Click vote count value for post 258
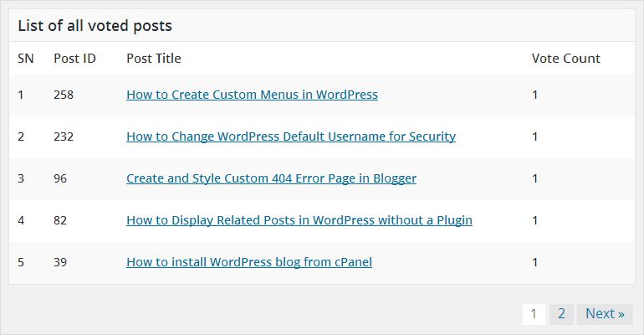 [534, 95]
